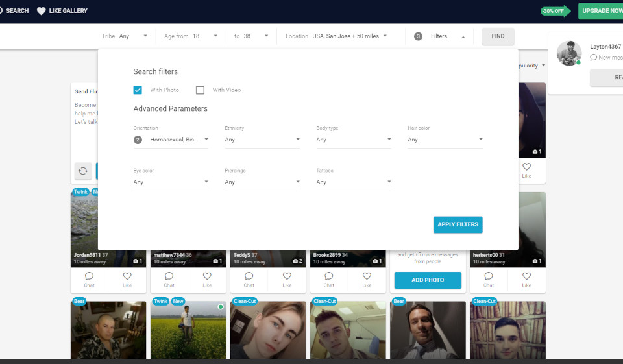Open Search in the top navigation
The width and height of the screenshot is (623, 364).
(x=13, y=11)
